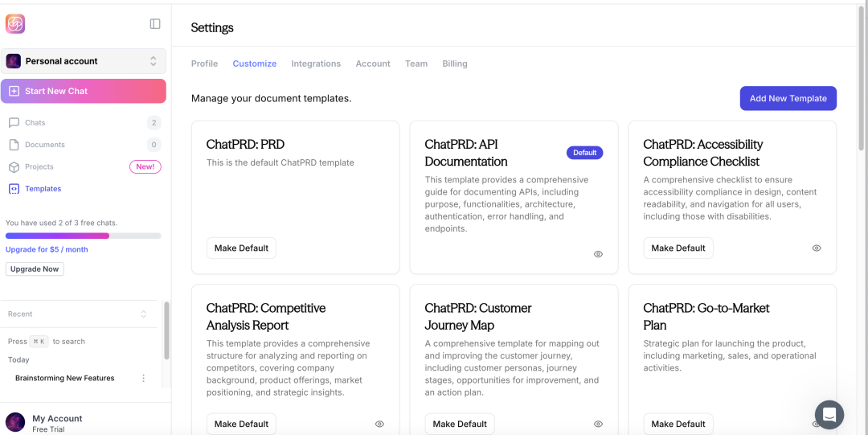
Task: Click the sidebar Recent list scrollbar
Action: (x=166, y=330)
